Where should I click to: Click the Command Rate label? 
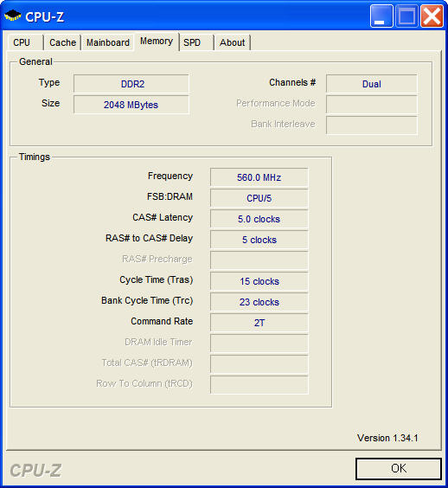[x=162, y=321]
